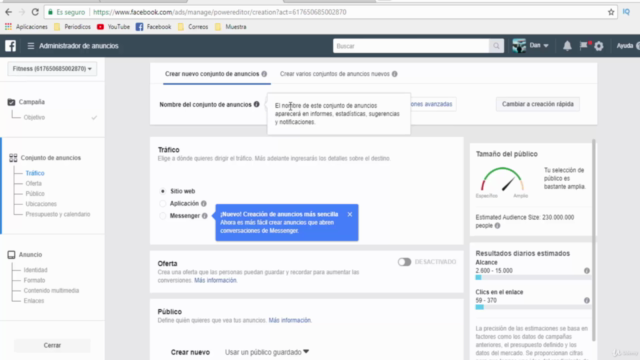This screenshot has height=360, width=640.
Task: Go back with the browser back arrow
Action: 8,12
